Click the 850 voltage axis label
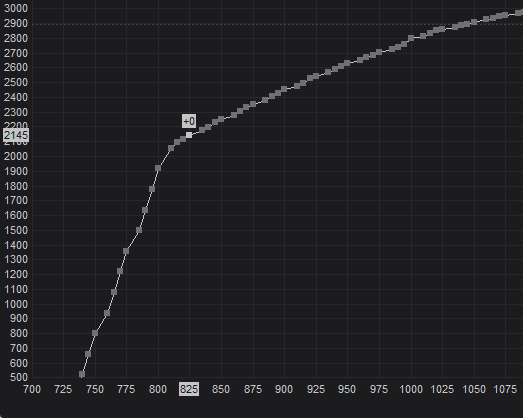 (x=221, y=389)
